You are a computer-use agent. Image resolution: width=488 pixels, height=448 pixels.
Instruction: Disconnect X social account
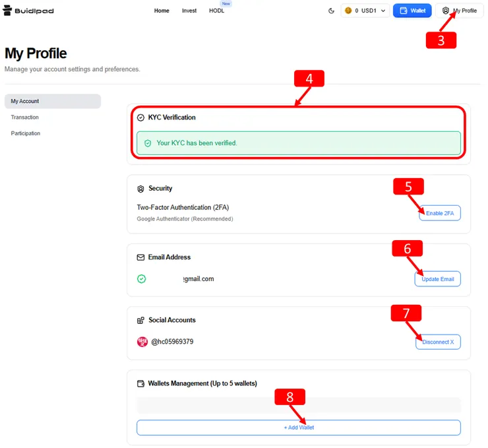(438, 342)
